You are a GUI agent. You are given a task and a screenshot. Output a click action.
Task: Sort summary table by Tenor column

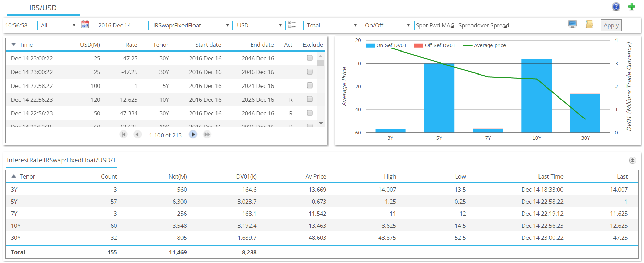(27, 176)
